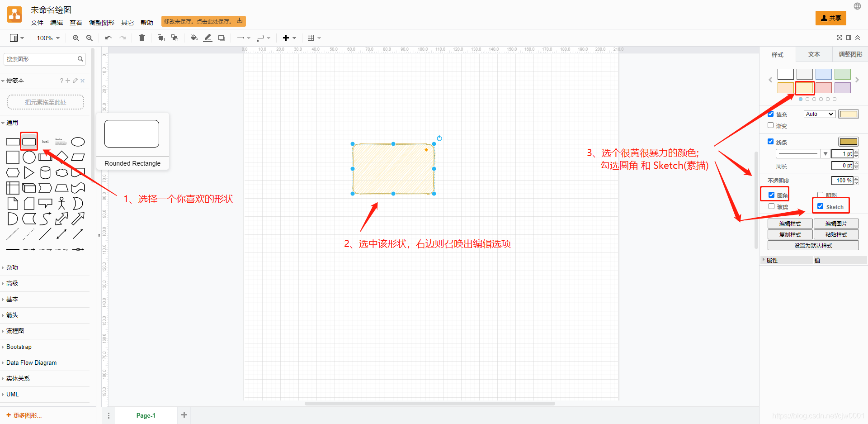Viewport: 868px width, 424px height.
Task: Open line color pencil tool
Action: click(x=208, y=38)
